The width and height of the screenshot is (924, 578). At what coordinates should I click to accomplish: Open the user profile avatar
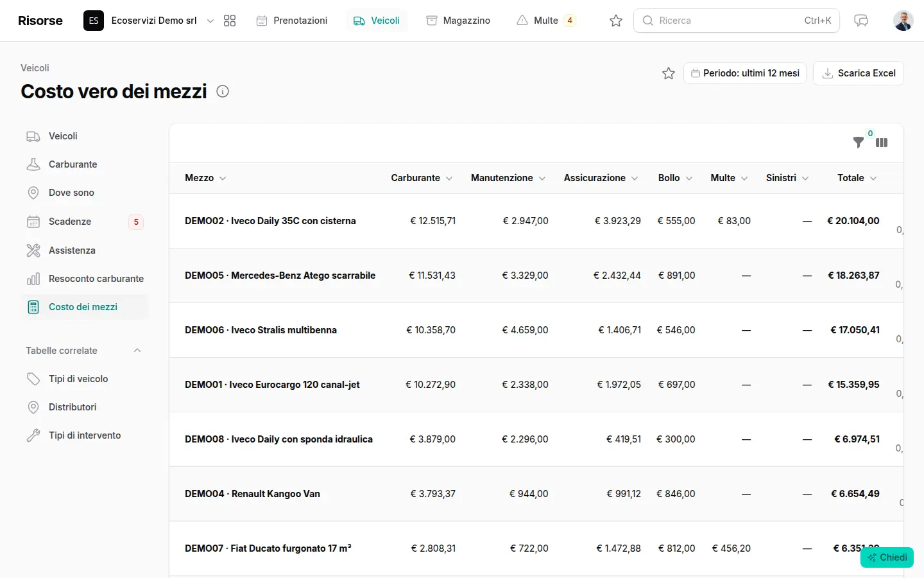click(x=903, y=21)
